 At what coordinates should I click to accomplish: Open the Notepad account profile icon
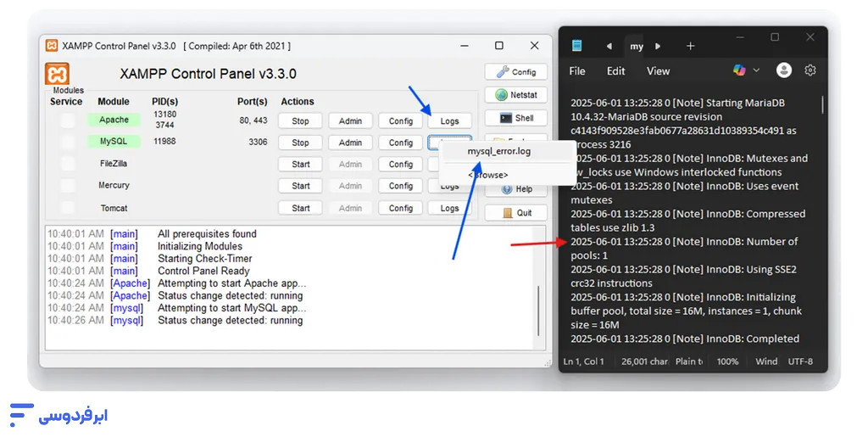784,70
